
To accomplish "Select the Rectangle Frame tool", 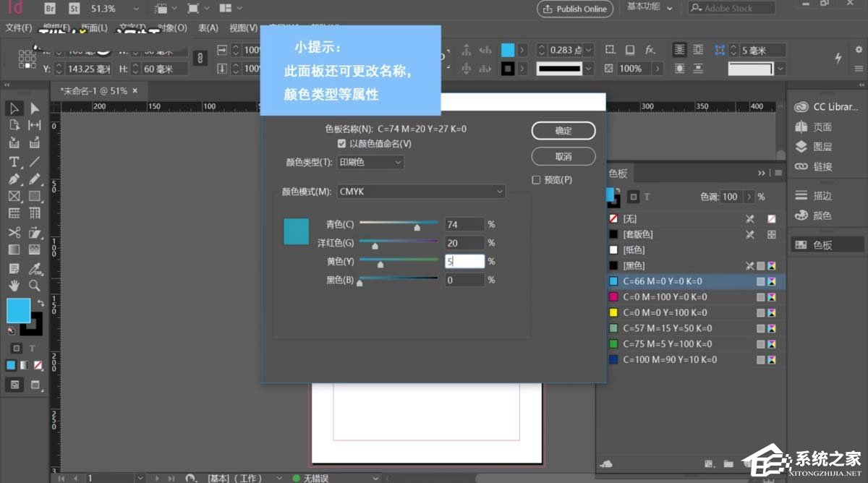I will click(x=14, y=196).
